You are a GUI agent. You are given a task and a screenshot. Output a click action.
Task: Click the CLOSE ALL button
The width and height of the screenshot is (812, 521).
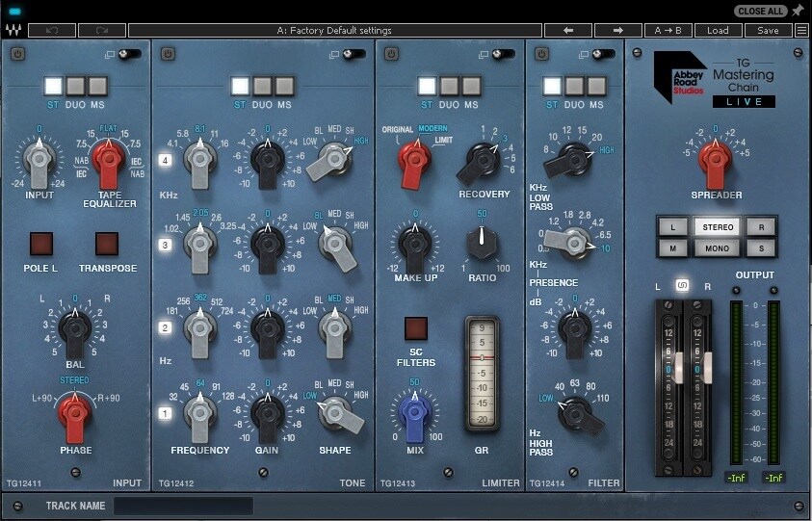click(761, 11)
